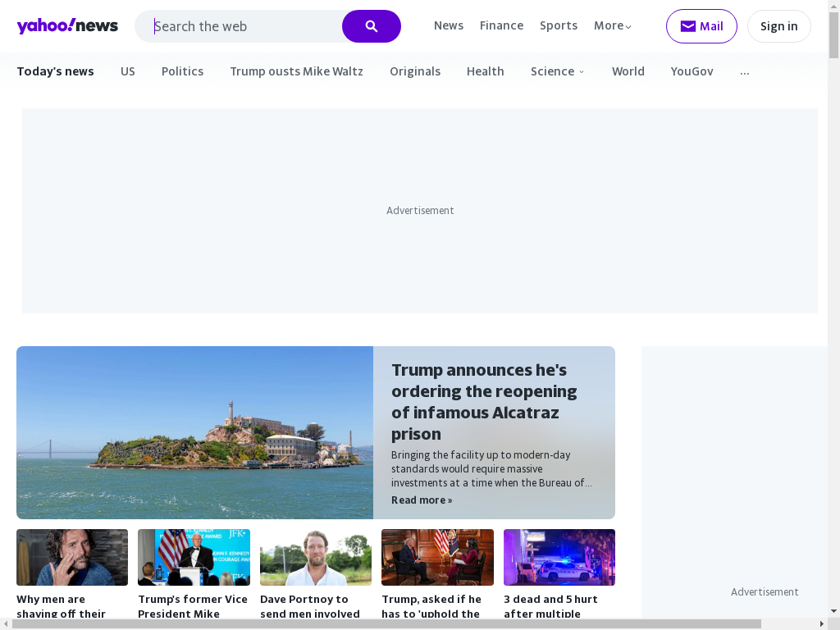Show more sections via ellipsis
This screenshot has width=840, height=630.
click(744, 72)
